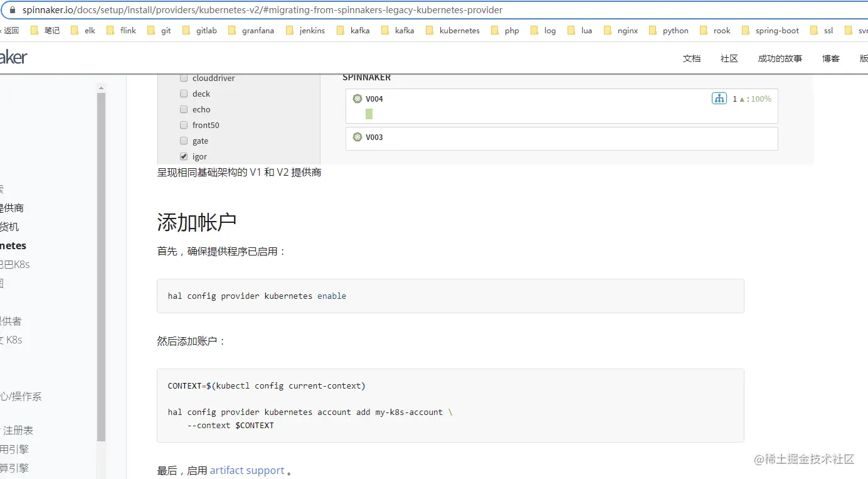Click the V004 server group label
868x479 pixels.
[374, 99]
